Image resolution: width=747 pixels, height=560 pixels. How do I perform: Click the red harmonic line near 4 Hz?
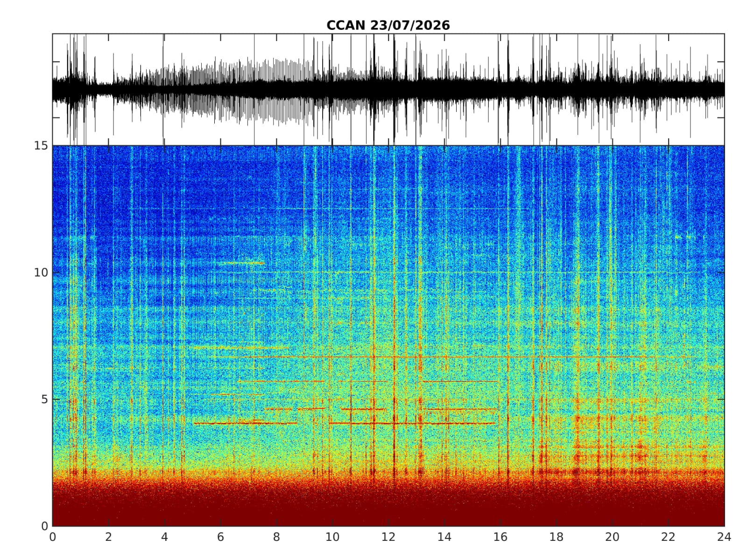click(345, 423)
